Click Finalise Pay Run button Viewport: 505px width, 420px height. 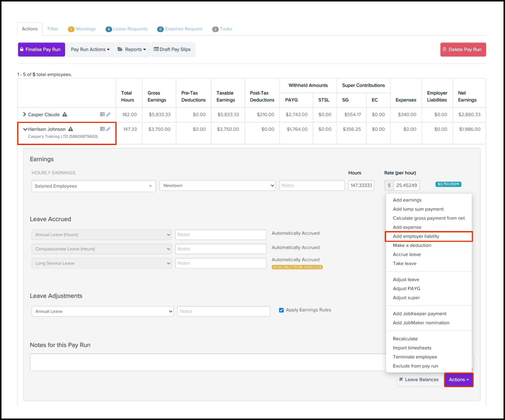click(41, 49)
